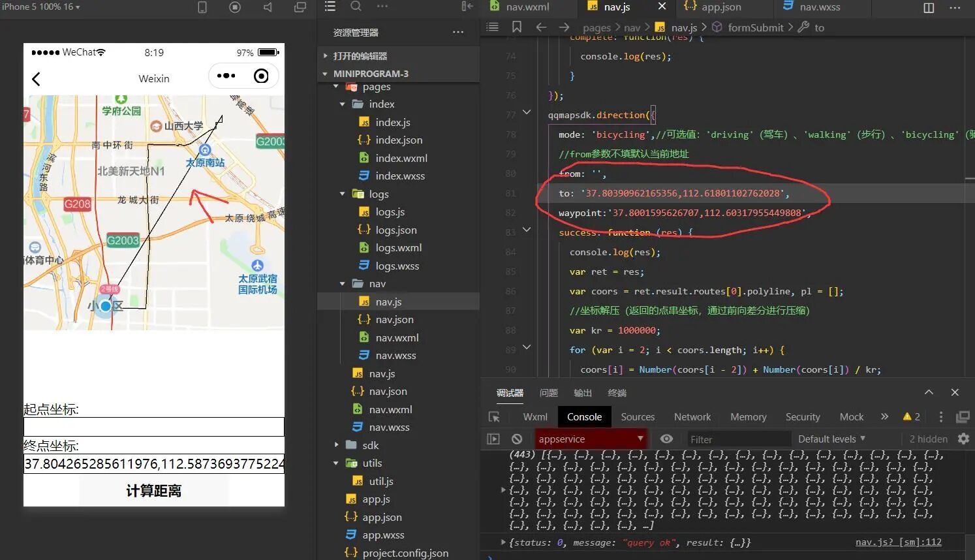Show more devtools tabs with the double chevron

884,416
